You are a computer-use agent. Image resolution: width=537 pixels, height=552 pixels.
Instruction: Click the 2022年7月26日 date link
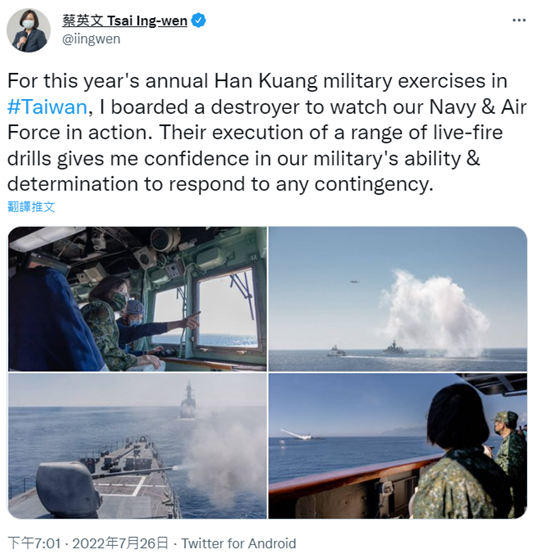point(120,543)
